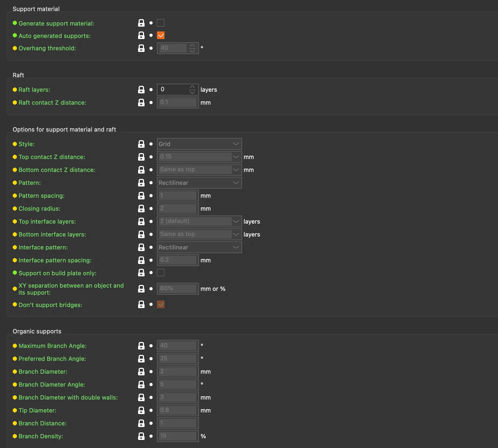Viewport: 498px width, 448px height.
Task: Click the Branch Diameter Angle label
Action: pos(52,384)
